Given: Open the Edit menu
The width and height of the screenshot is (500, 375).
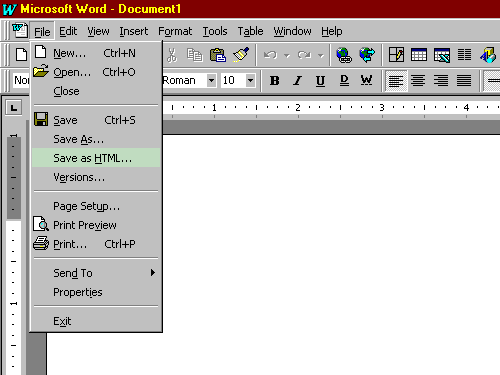Looking at the screenshot, I should [x=68, y=31].
